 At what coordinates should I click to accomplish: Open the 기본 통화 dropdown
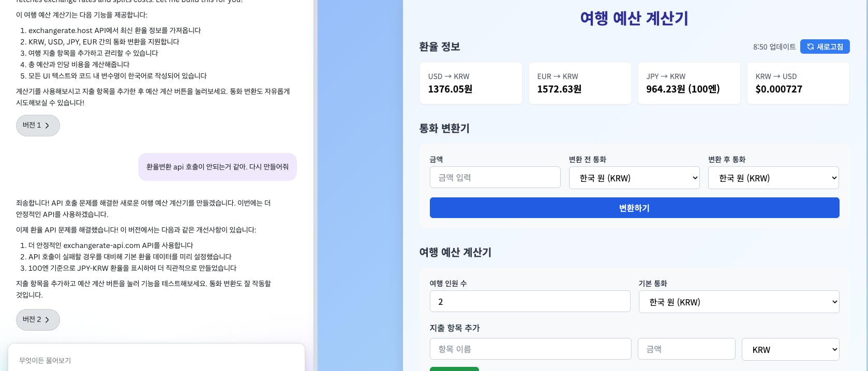click(739, 302)
